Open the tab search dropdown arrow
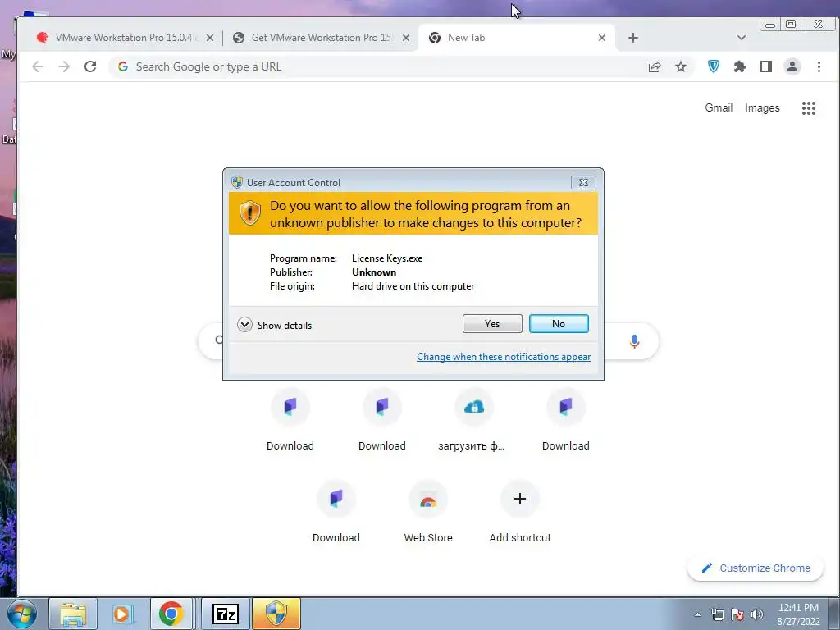 click(742, 38)
